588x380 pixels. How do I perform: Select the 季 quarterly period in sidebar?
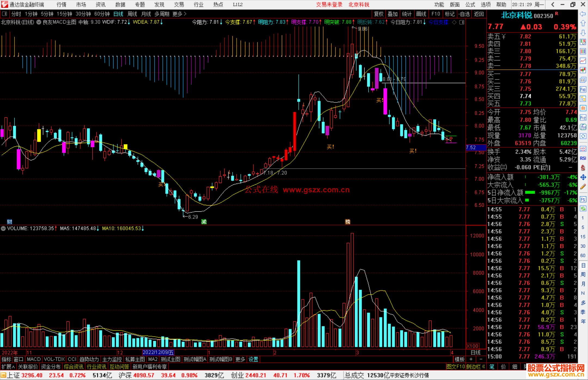click(583, 312)
